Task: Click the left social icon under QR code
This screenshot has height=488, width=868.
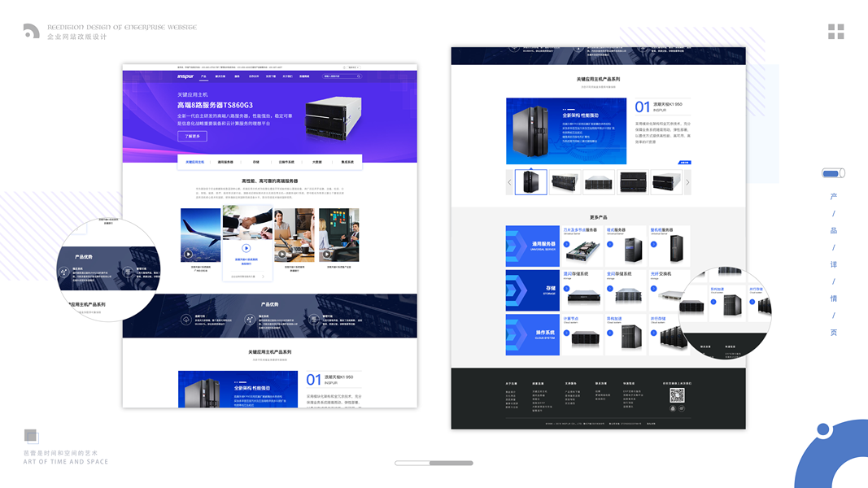Action: [673, 408]
